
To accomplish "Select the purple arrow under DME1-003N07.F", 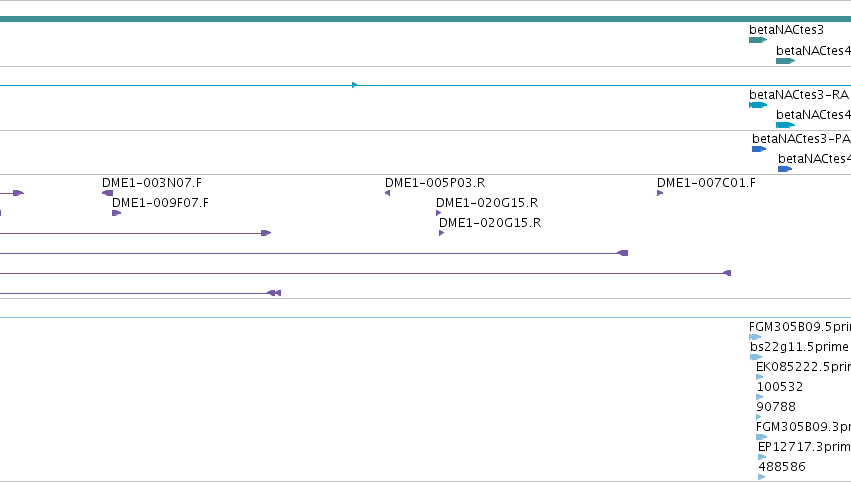I will click(107, 193).
